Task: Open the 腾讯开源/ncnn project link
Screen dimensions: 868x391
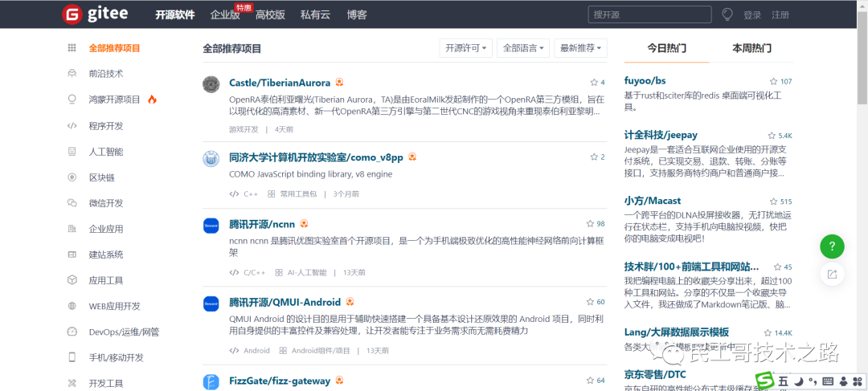Action: [x=262, y=225]
